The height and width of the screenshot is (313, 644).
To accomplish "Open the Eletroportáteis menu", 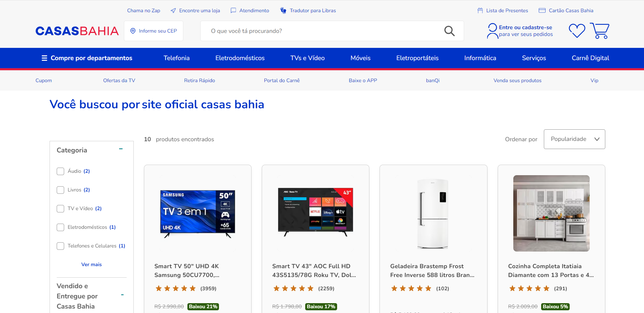I will [x=418, y=58].
